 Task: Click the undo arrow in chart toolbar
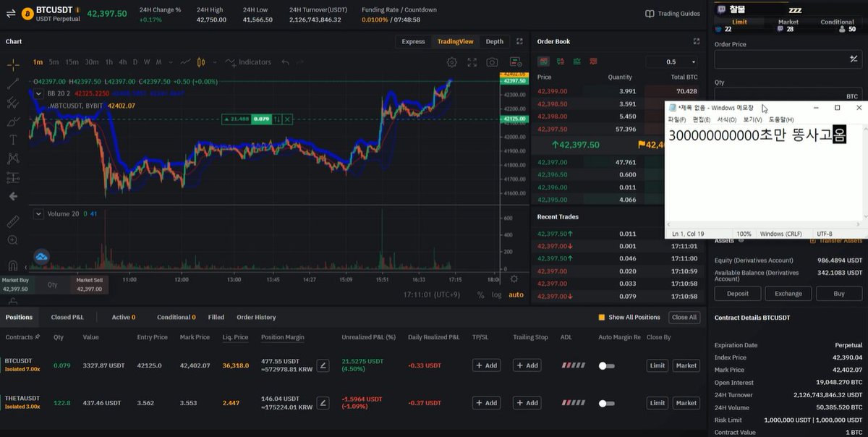[x=286, y=62]
